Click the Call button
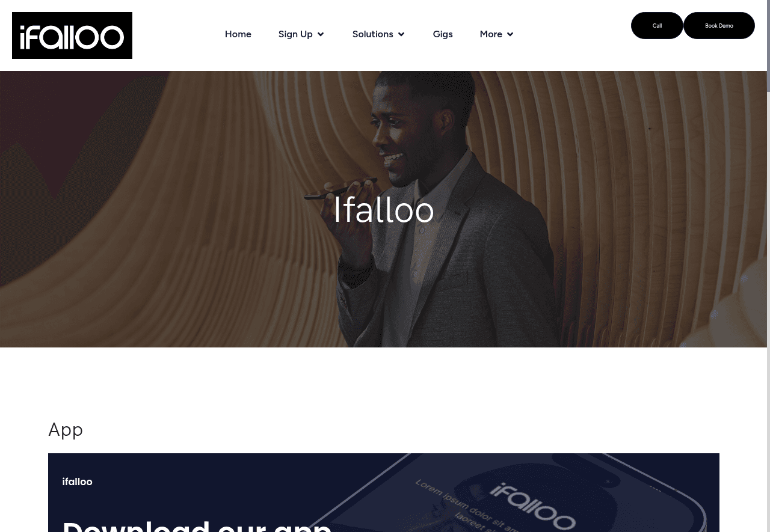This screenshot has height=532, width=770. 657,25
